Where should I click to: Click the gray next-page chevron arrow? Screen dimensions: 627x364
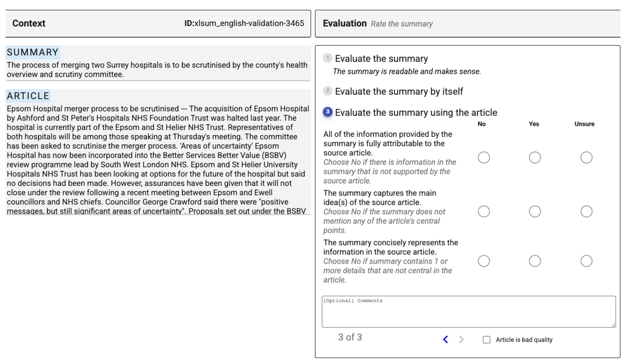click(461, 339)
